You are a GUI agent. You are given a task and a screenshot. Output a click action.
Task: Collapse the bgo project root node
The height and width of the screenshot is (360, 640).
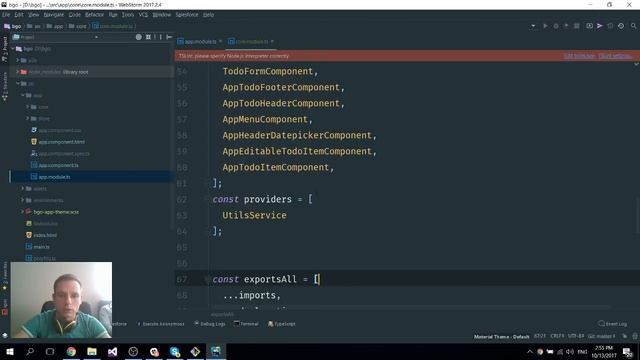(13, 49)
